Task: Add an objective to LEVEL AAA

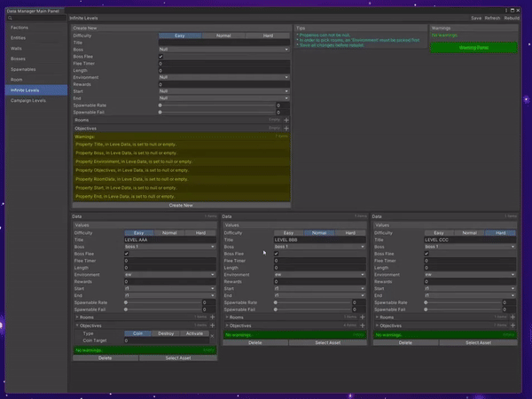Action: (213, 325)
